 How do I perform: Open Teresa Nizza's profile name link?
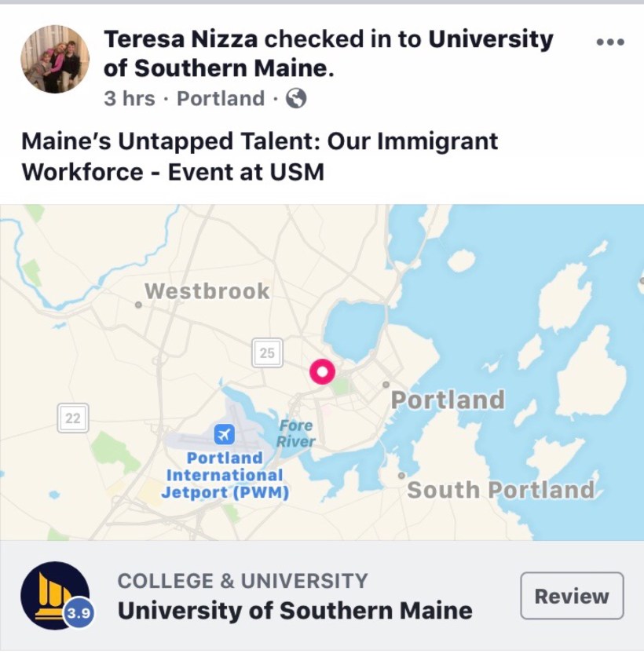(181, 39)
